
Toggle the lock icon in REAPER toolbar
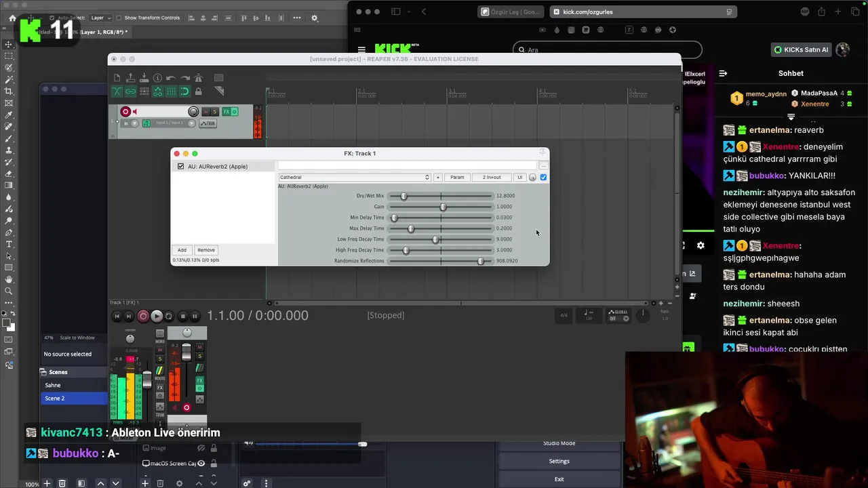[x=199, y=91]
